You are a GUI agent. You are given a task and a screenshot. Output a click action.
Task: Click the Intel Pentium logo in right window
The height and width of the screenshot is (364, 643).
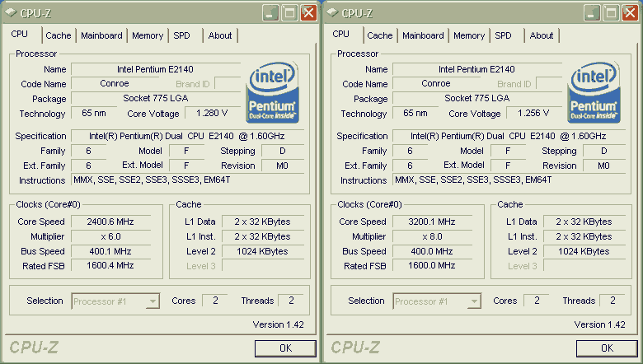coord(594,92)
